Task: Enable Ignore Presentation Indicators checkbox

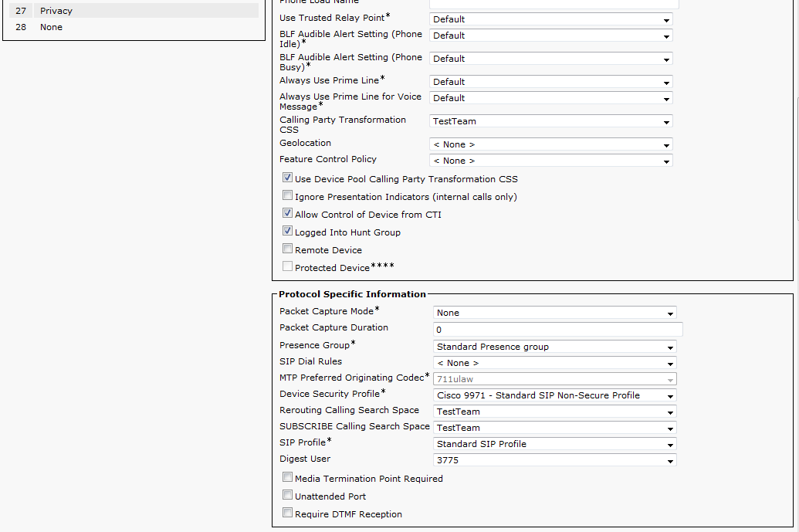Action: 288,196
